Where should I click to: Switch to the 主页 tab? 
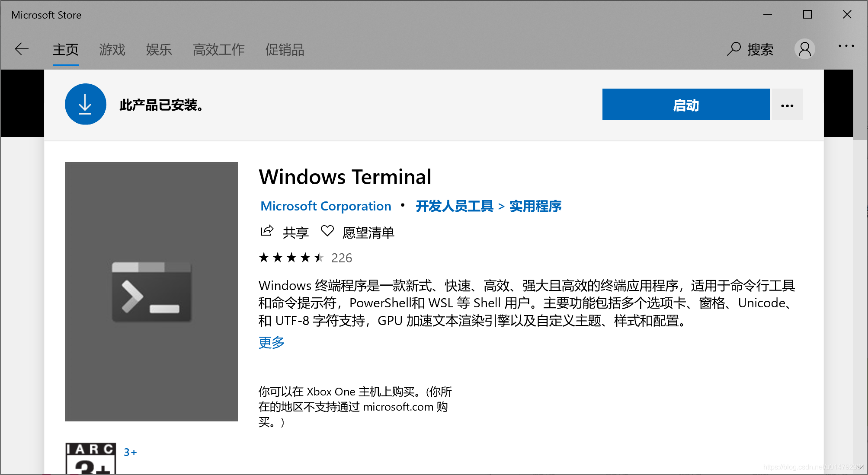[65, 50]
